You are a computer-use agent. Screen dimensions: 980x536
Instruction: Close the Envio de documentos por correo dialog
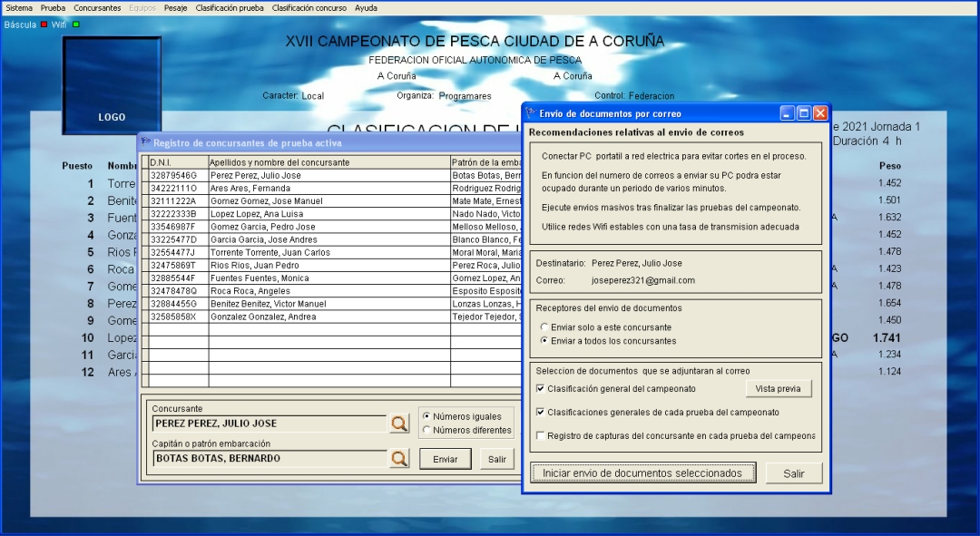point(820,113)
